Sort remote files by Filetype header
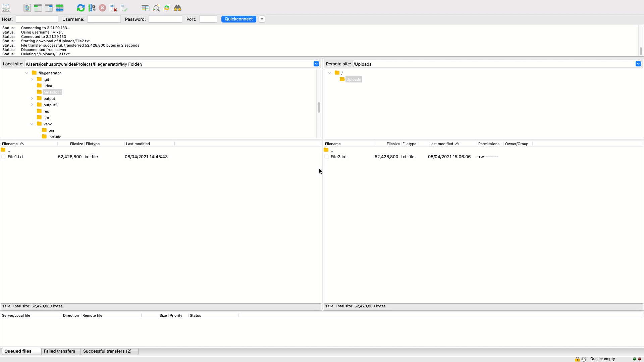The width and height of the screenshot is (644, 362). coord(414,144)
